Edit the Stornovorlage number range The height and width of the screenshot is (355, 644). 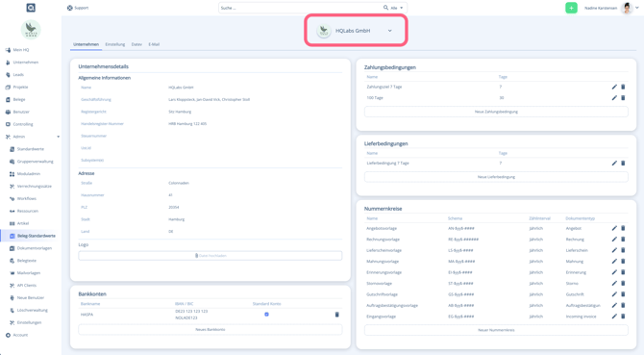(x=614, y=284)
